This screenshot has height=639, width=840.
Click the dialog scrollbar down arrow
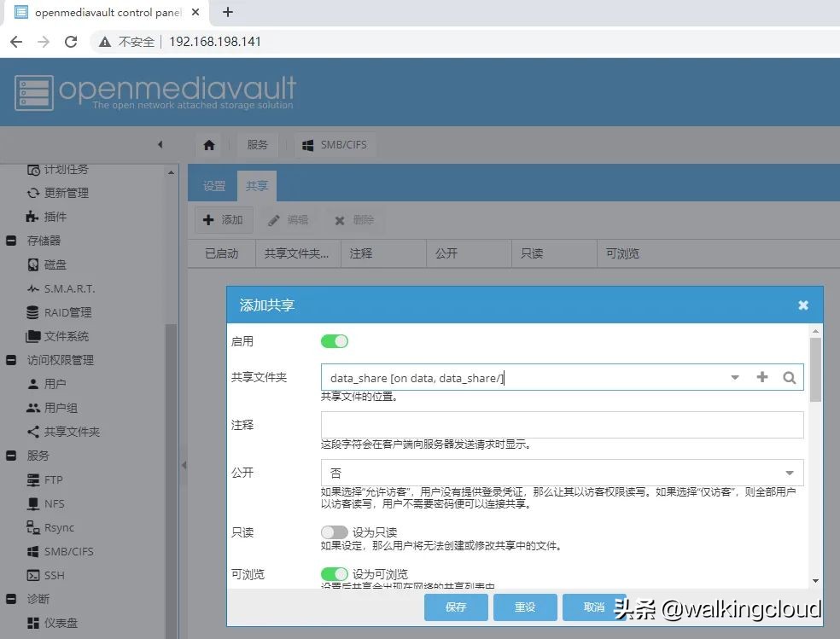point(815,581)
